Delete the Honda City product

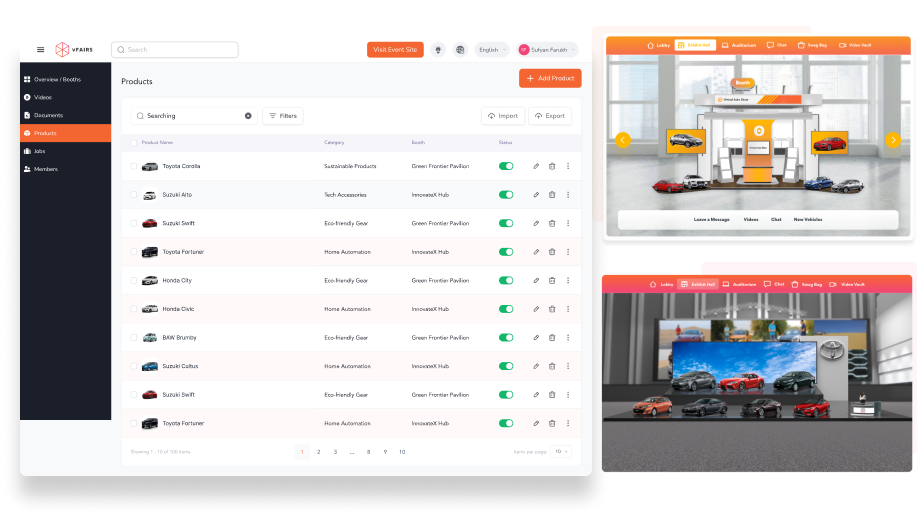pos(552,281)
